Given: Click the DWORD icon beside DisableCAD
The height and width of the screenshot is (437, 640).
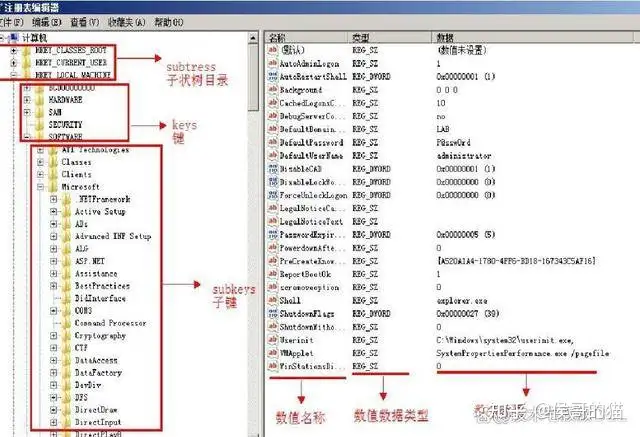Looking at the screenshot, I should coord(273,169).
